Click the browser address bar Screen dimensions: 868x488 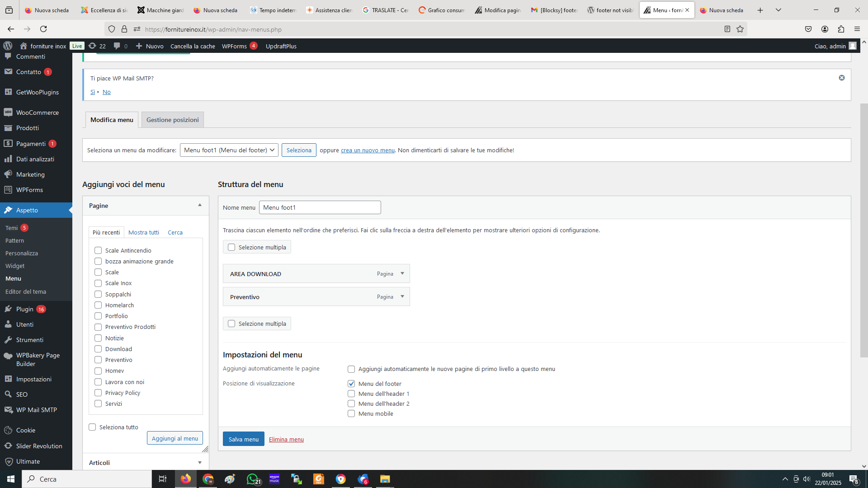click(x=425, y=29)
